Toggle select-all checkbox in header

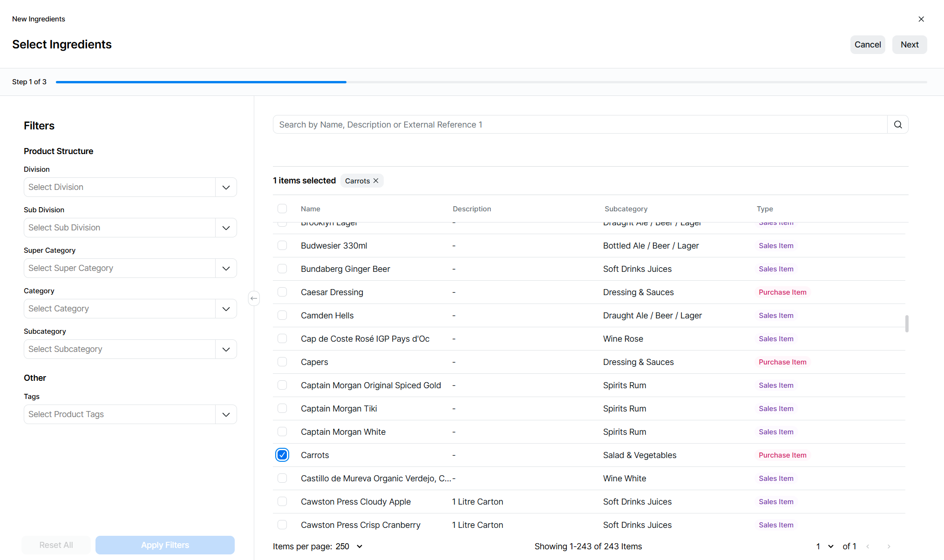coord(282,209)
